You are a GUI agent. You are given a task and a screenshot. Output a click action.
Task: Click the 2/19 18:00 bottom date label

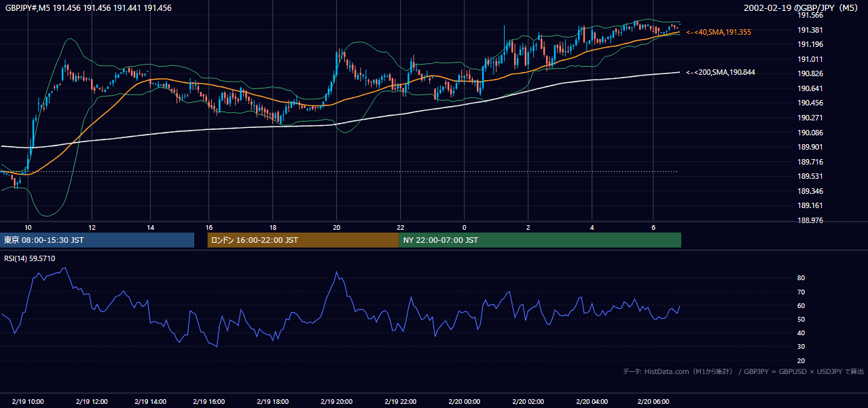click(x=274, y=401)
